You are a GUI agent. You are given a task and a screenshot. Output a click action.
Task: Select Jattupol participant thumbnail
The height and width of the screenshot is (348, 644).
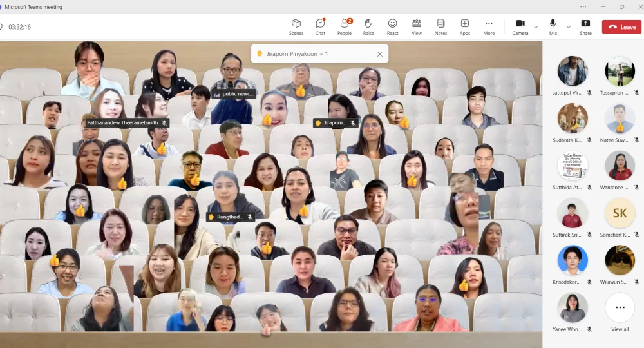coord(573,71)
